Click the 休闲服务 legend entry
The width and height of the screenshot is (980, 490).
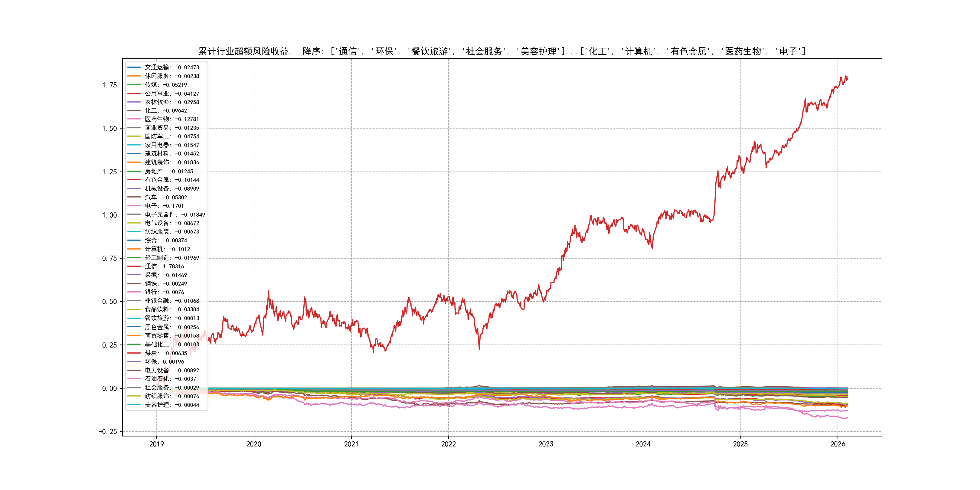171,76
